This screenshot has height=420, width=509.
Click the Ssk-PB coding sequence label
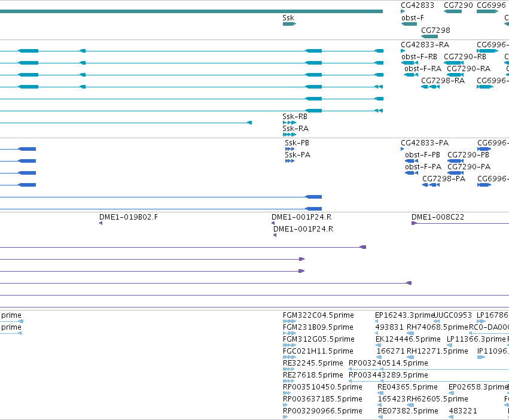coord(297,143)
